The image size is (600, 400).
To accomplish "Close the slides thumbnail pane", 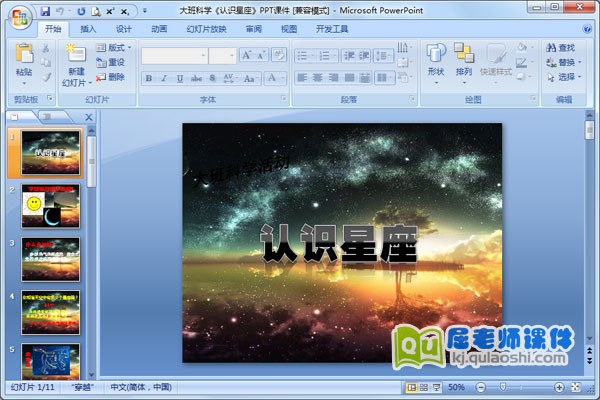I will 89,117.
